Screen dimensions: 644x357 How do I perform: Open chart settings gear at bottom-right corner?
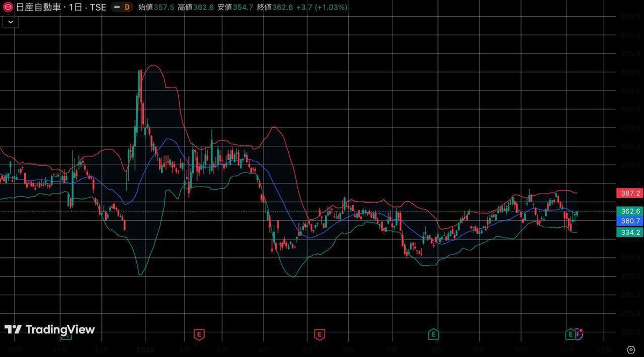click(x=631, y=349)
